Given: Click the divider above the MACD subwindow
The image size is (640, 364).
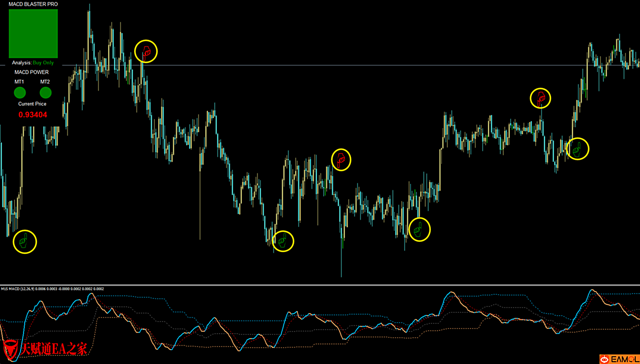Looking at the screenshot, I should [x=320, y=285].
